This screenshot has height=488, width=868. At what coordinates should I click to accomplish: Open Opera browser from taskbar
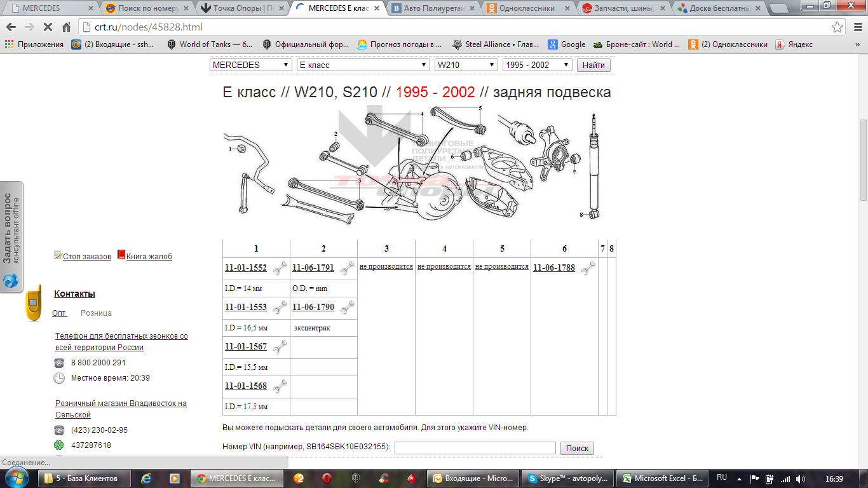coord(326,478)
